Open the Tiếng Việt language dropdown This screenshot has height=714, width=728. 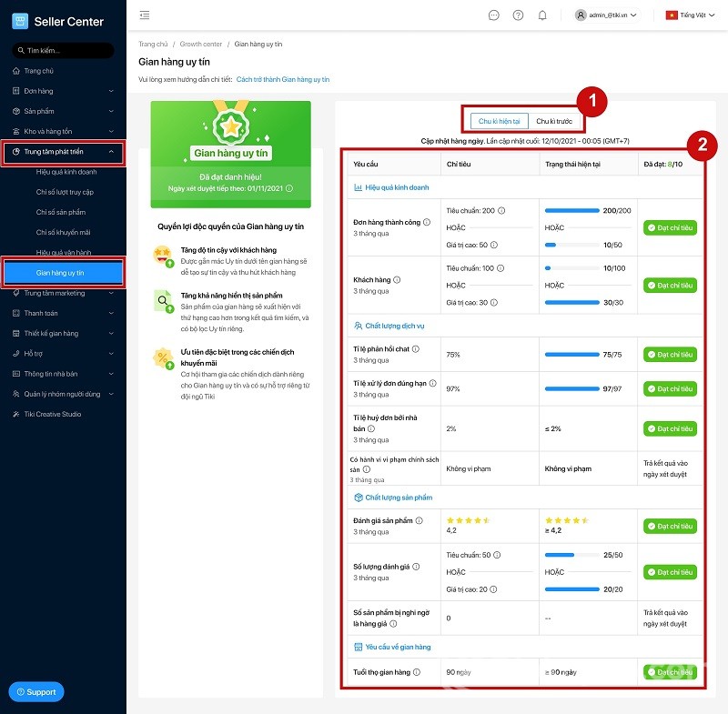click(691, 15)
